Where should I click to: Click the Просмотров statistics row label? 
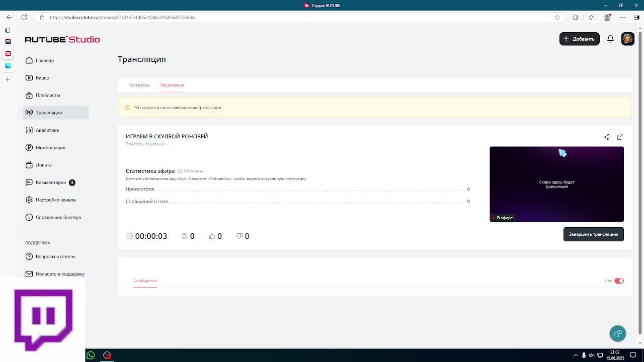[140, 189]
